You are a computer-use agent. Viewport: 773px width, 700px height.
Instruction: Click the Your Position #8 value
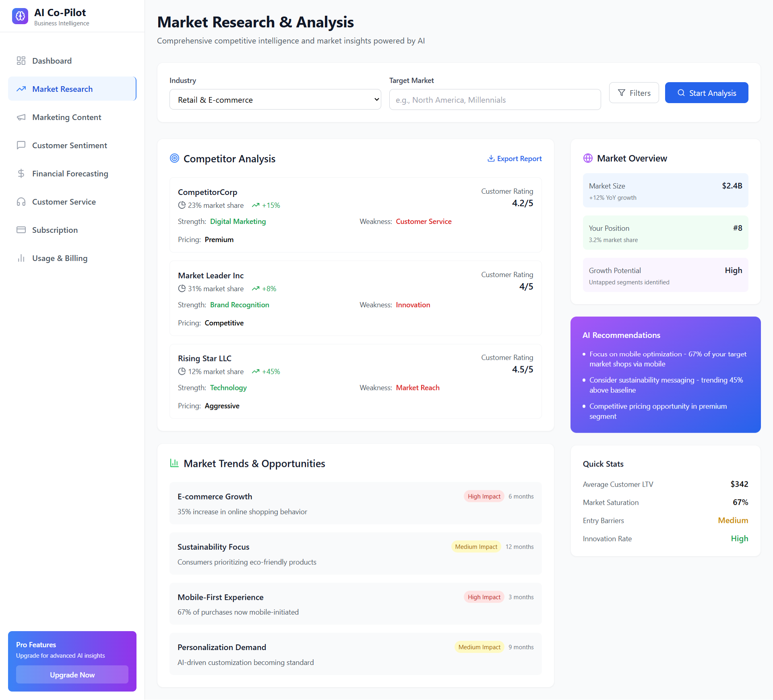pyautogui.click(x=738, y=228)
